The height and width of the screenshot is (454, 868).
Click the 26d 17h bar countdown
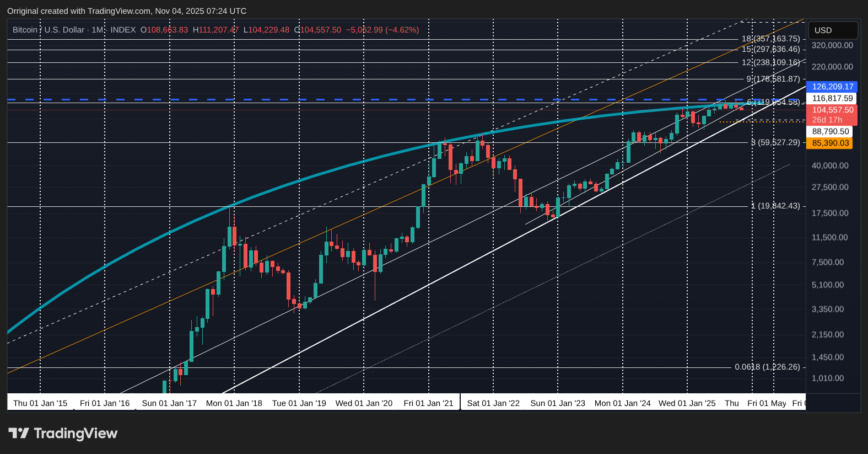827,120
